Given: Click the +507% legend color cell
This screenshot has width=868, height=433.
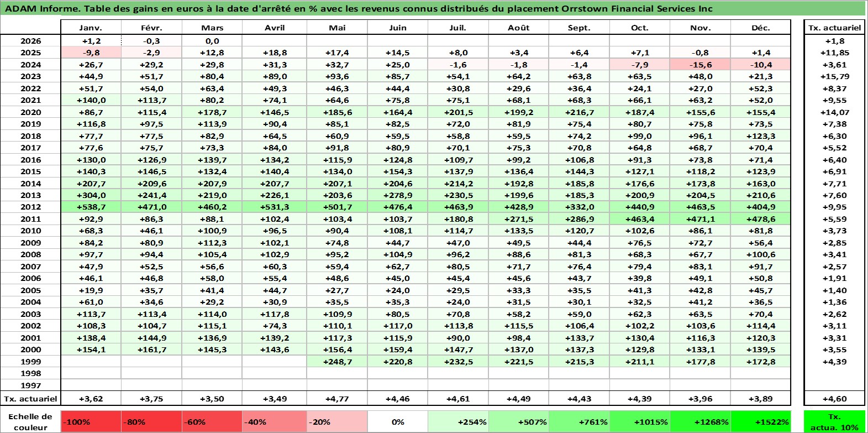Looking at the screenshot, I should [519, 421].
